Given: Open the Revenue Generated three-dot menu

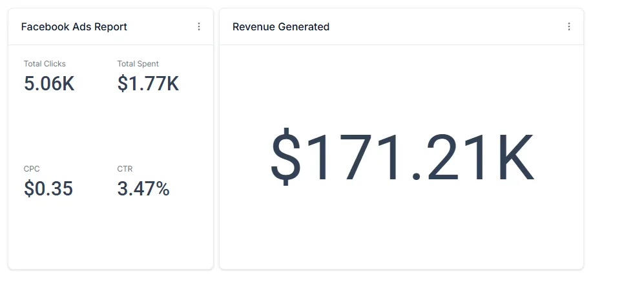Looking at the screenshot, I should click(x=569, y=26).
